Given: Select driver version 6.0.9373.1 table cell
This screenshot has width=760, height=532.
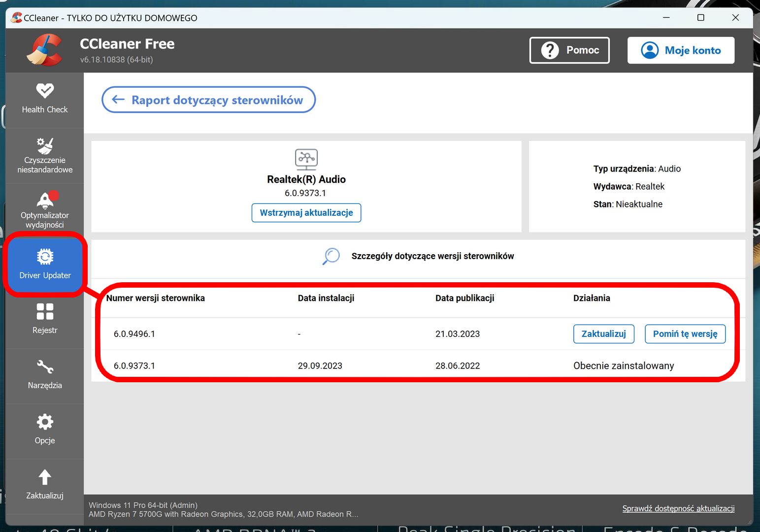Looking at the screenshot, I should tap(134, 366).
